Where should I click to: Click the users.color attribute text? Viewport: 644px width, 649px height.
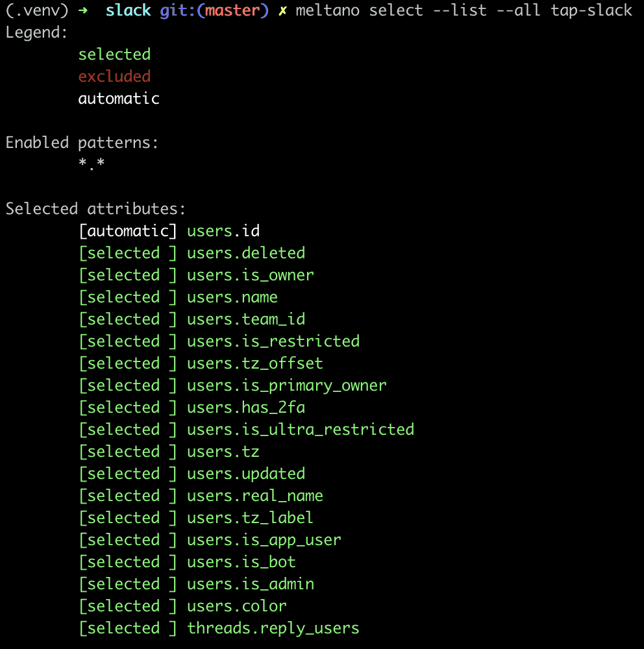(x=236, y=606)
